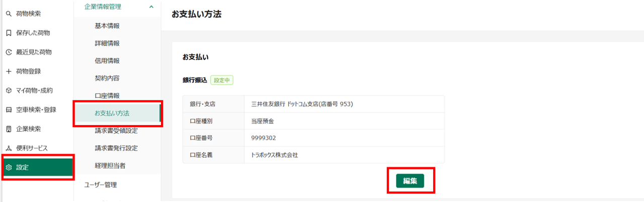644x202 pixels.
Task: Collapse the 企業情報管理 section chevron
Action: [151, 7]
